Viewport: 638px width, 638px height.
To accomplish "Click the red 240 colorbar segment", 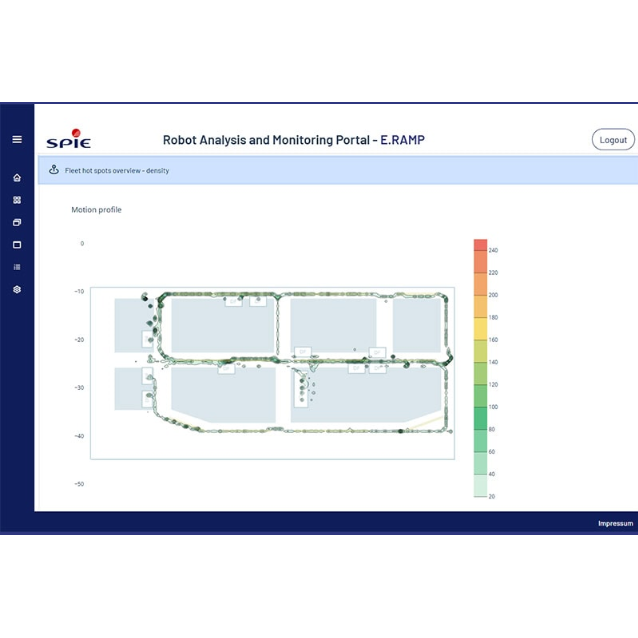I will (x=480, y=245).
